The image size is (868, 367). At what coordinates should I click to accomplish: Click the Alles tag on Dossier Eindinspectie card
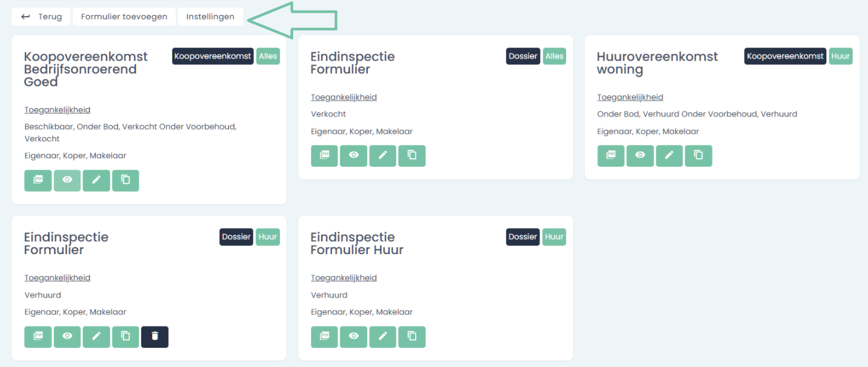click(x=554, y=56)
